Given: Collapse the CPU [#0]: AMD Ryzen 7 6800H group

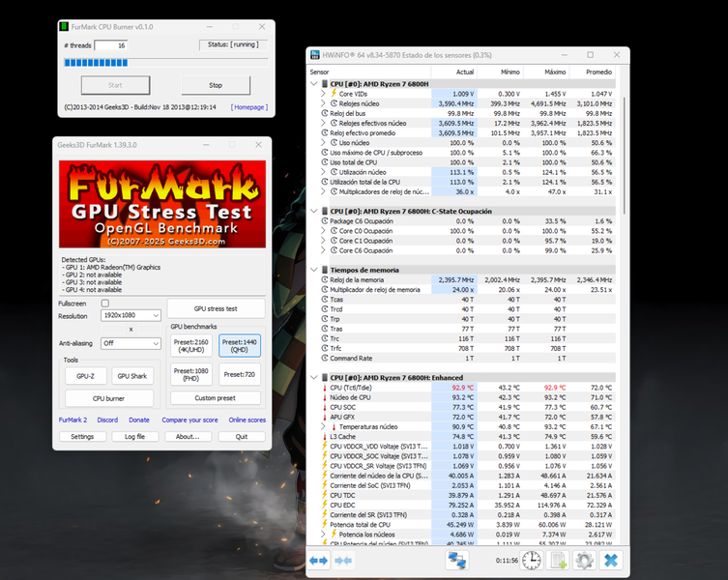Looking at the screenshot, I should [313, 84].
